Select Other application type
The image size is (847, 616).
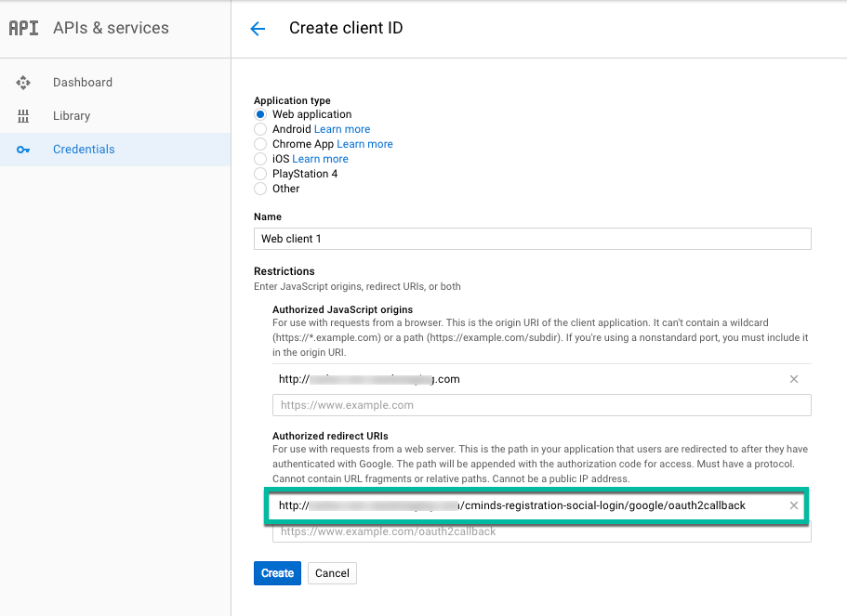click(260, 189)
